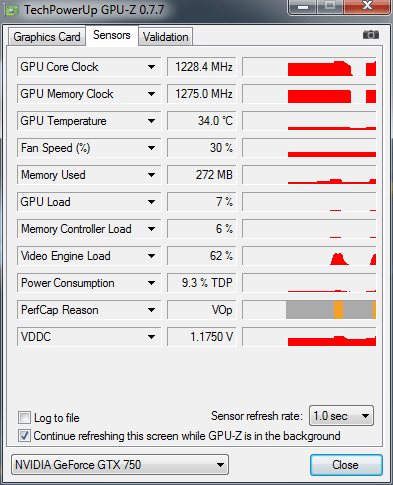Click the maximize window button

(330, 7)
